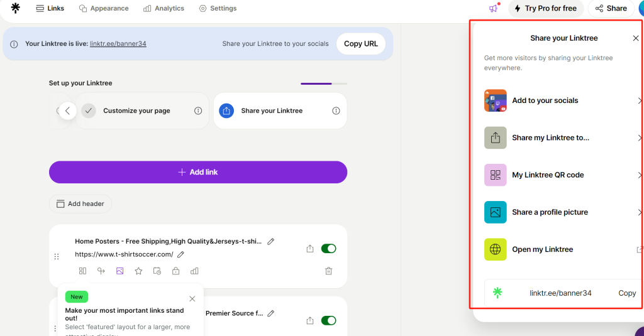The height and width of the screenshot is (336, 644).
Task: Click star prioritize icon for Home Posters link
Action: [x=138, y=271]
